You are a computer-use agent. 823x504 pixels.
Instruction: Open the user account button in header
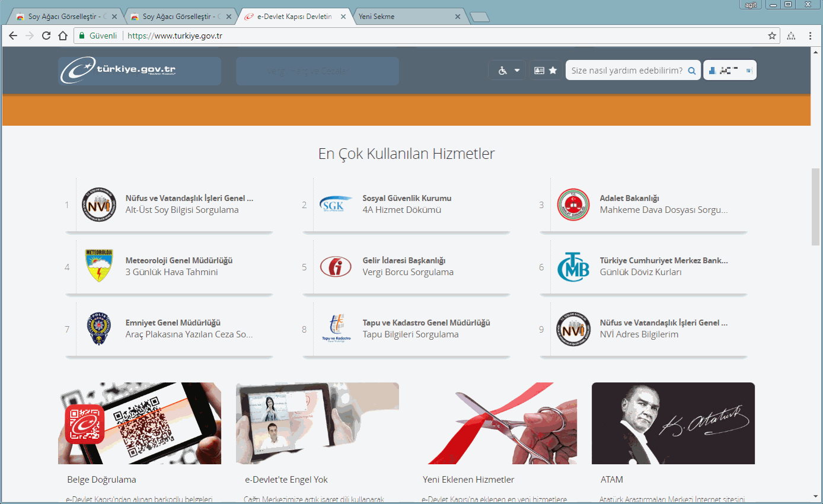pos(730,71)
